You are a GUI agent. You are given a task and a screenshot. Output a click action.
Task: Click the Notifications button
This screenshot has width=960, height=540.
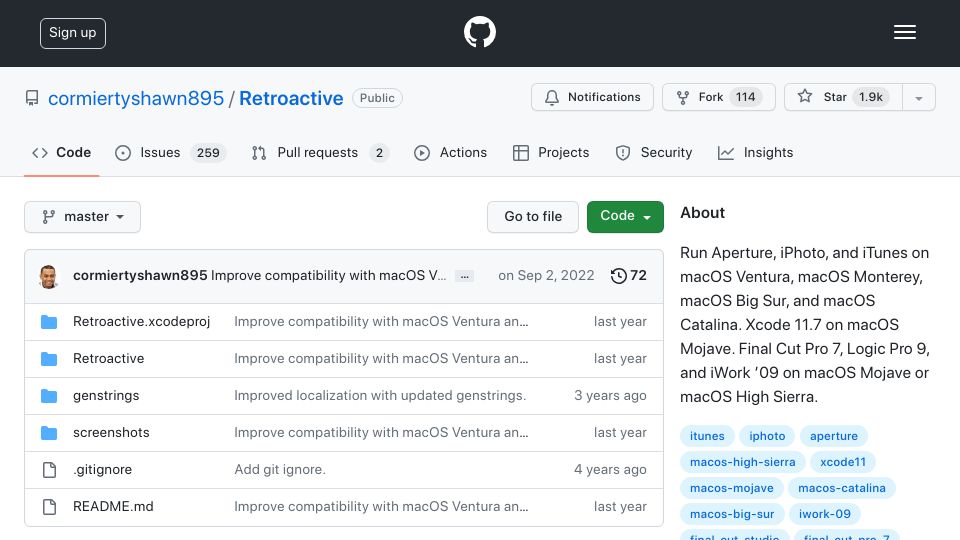(592, 97)
